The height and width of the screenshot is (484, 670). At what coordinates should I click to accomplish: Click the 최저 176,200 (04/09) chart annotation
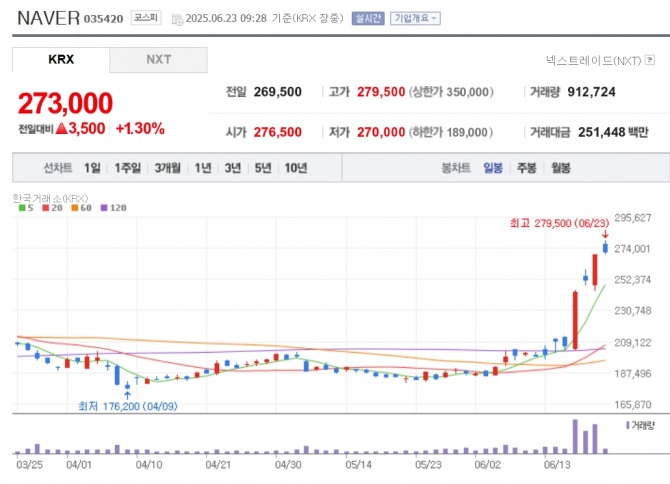[127, 406]
